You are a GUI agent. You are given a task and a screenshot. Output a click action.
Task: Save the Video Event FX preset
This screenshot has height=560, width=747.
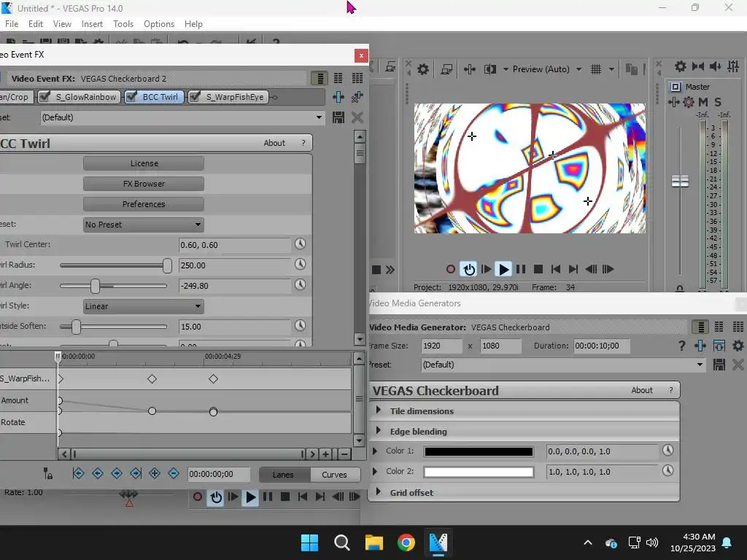pos(338,117)
